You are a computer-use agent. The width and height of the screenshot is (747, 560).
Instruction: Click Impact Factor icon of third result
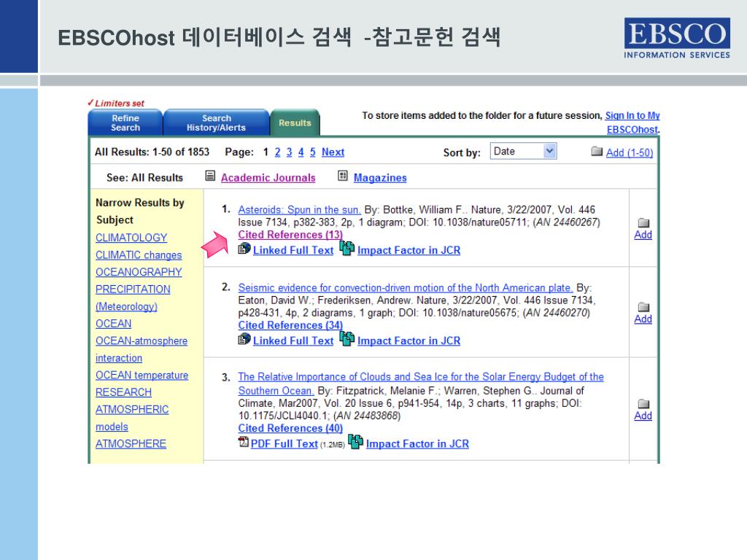tap(355, 441)
